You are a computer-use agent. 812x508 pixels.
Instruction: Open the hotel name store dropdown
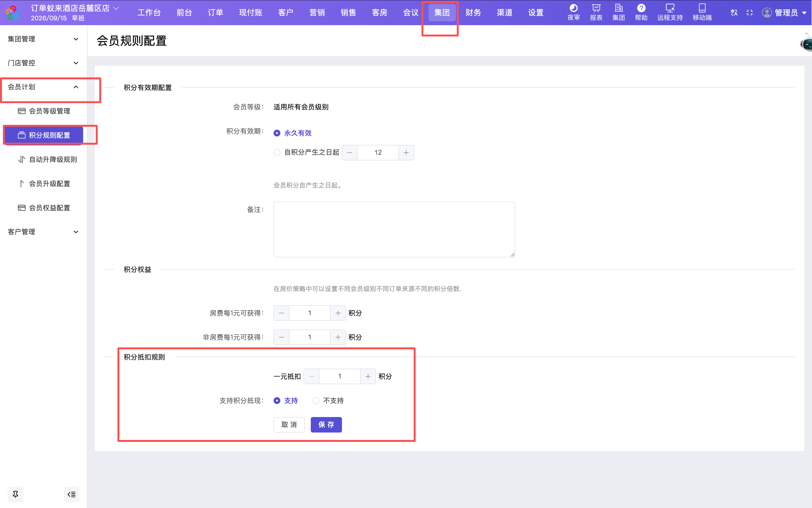[75, 8]
